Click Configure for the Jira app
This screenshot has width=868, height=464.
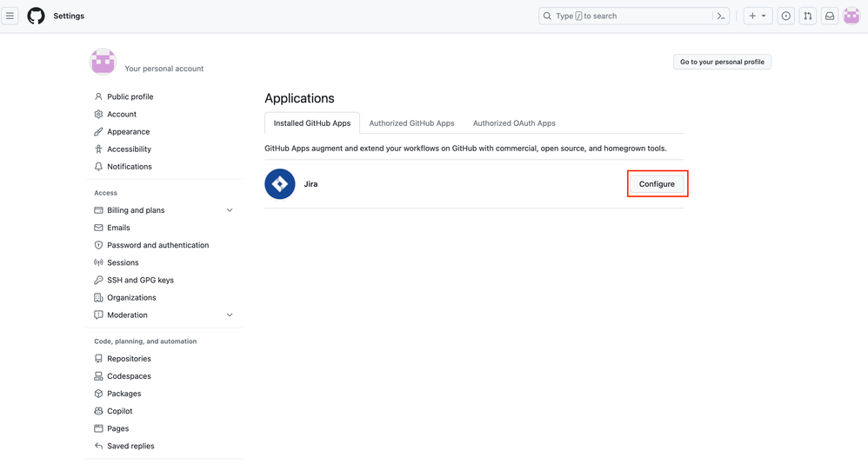pyautogui.click(x=658, y=184)
